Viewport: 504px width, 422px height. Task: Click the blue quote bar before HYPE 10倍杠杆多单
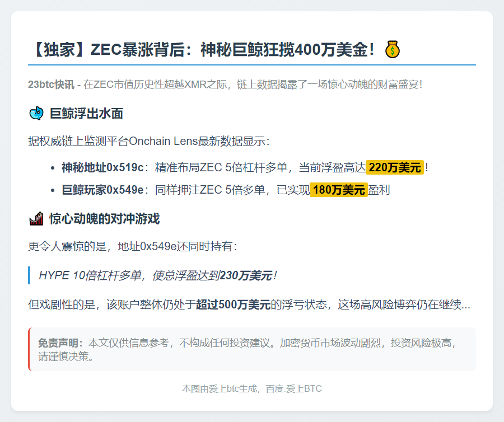pyautogui.click(x=30, y=275)
